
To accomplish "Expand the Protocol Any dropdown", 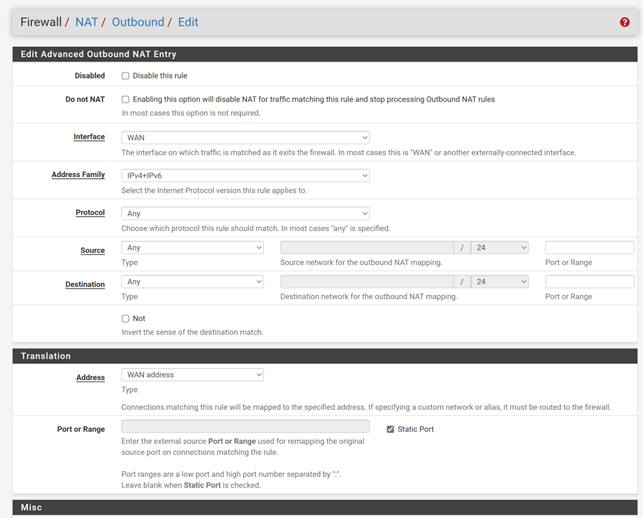I will (245, 214).
